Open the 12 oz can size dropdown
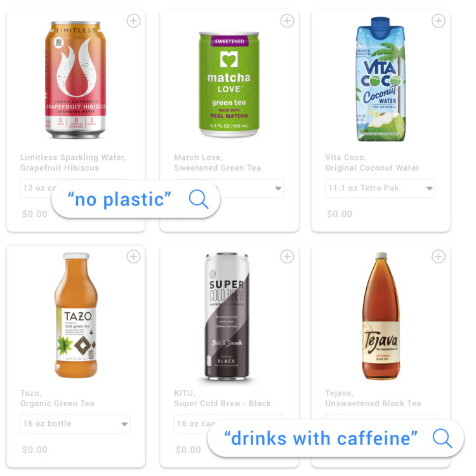Screen dimensions: 476x476 coord(37,188)
